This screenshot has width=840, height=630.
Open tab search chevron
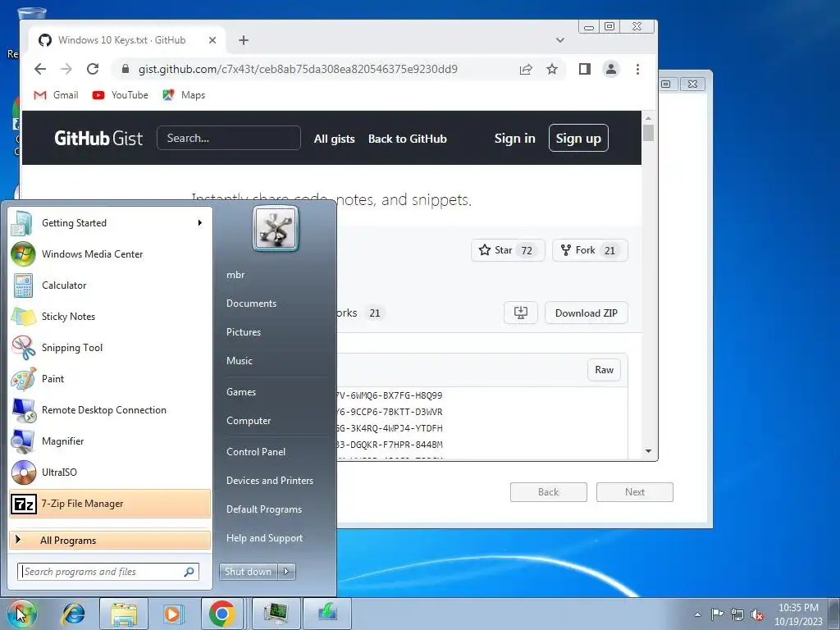(559, 40)
